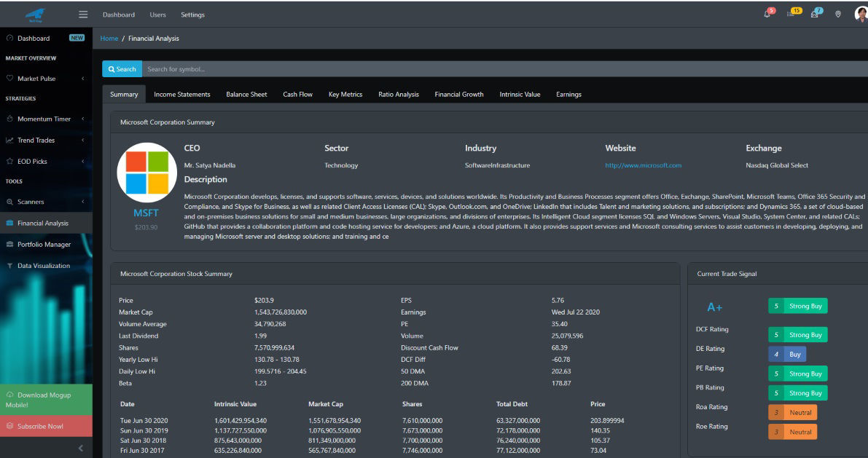Image resolution: width=868 pixels, height=458 pixels.
Task: Click the Strong Buy badge beside A+
Action: point(798,306)
